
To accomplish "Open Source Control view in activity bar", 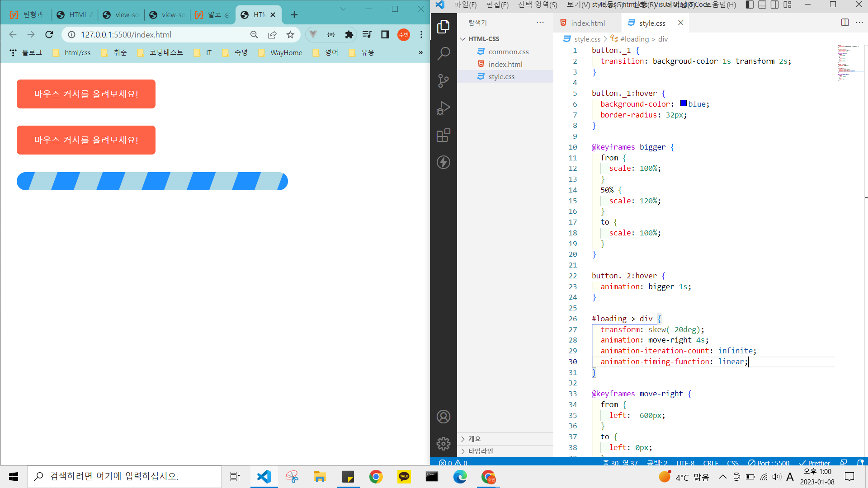I will pos(443,81).
